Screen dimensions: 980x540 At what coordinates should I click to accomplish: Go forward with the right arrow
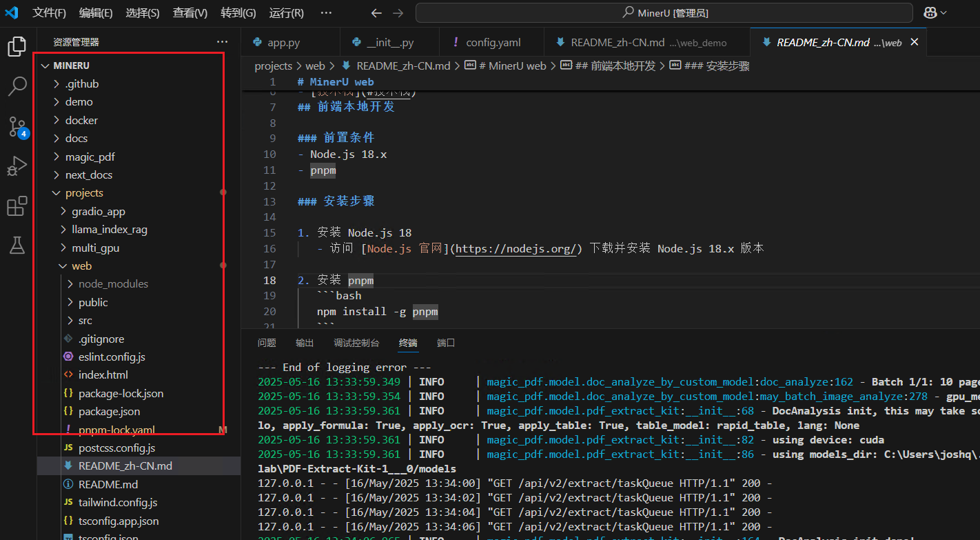pos(398,12)
